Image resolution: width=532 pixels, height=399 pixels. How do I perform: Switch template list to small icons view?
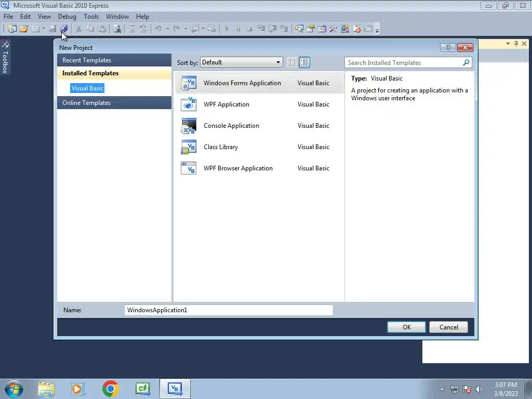click(291, 62)
